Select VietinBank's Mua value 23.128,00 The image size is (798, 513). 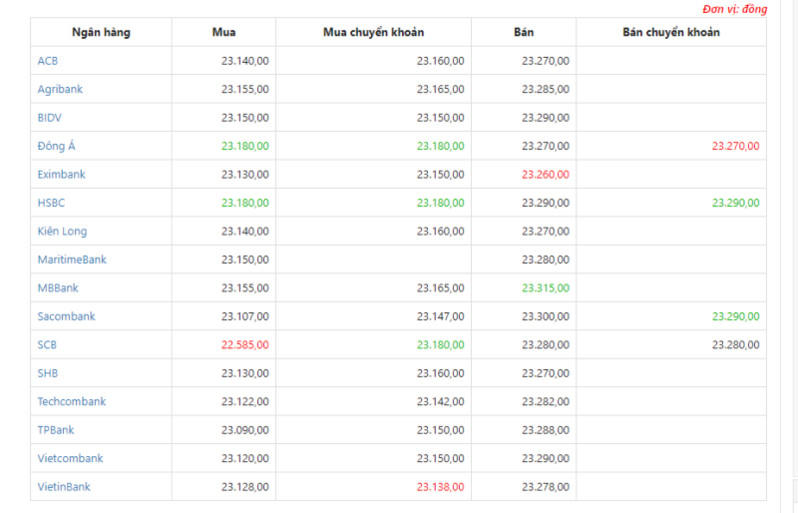(245, 487)
